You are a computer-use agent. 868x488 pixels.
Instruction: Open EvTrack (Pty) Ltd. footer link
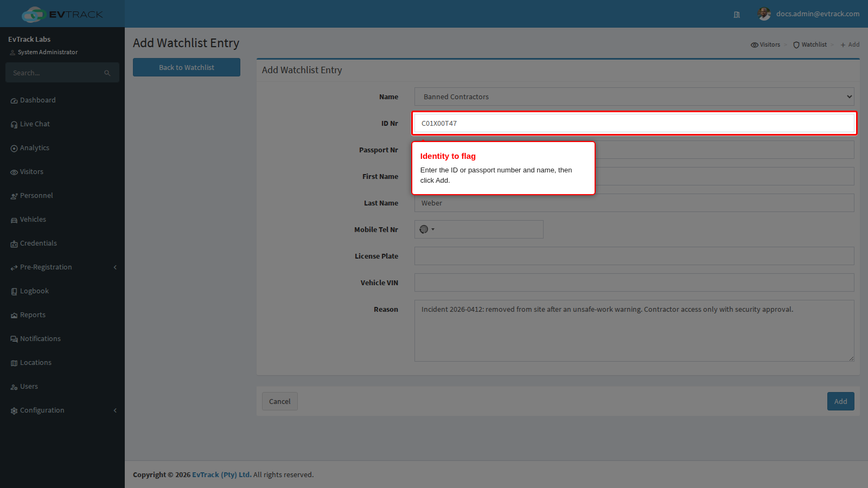[x=222, y=474]
